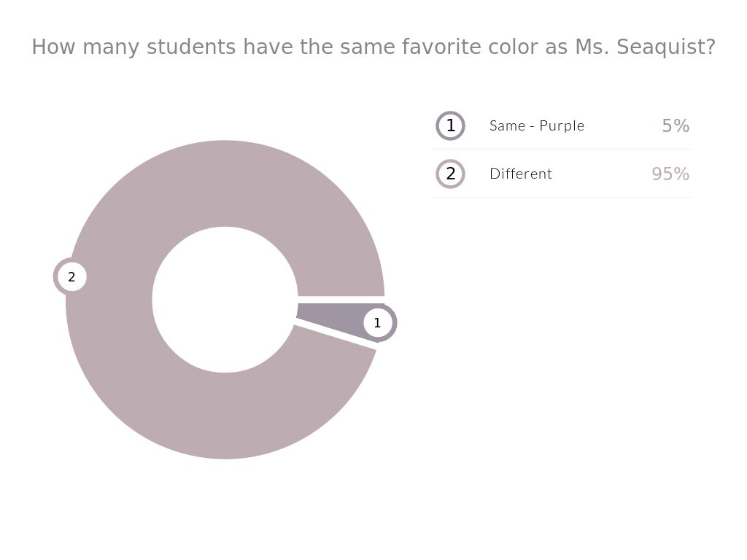747x560 pixels.
Task: Click the "Different" legend label
Action: (x=521, y=174)
